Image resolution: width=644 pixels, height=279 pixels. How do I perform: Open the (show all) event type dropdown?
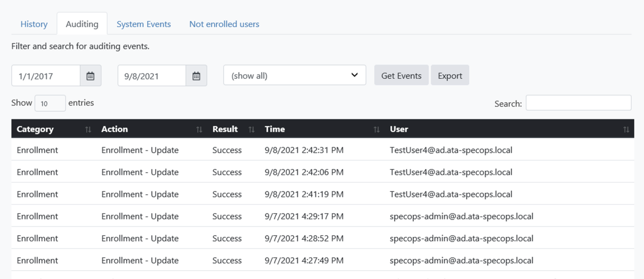tap(293, 75)
